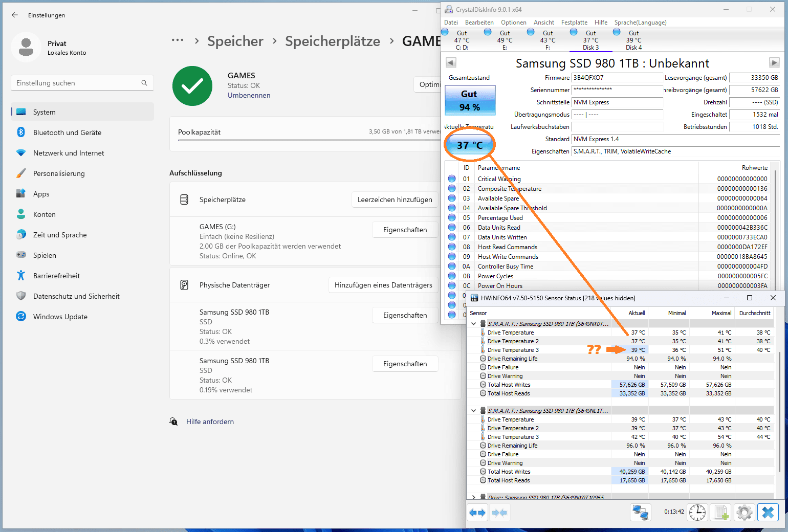Click the breadcrumb ellipsis before Speicher
Screen dimensions: 788x532
click(178, 40)
